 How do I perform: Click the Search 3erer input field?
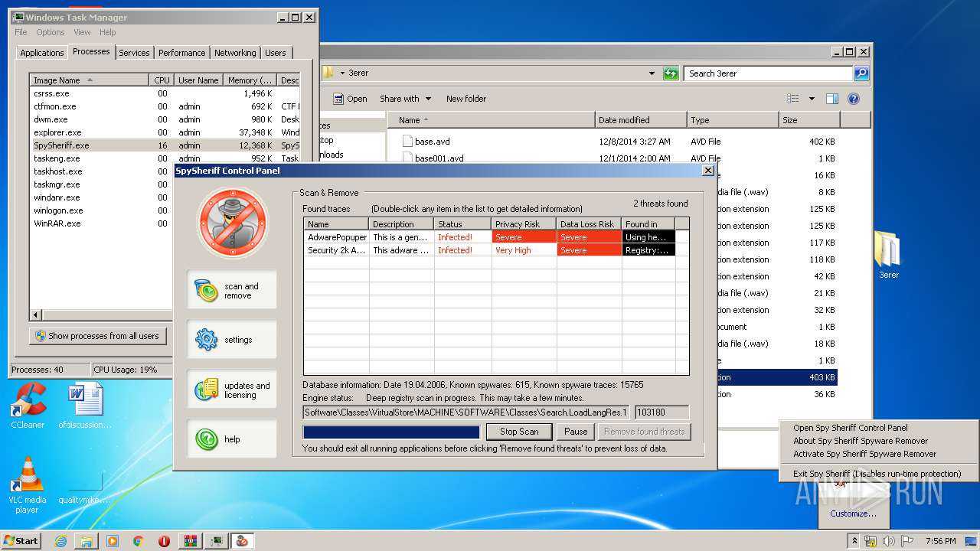pyautogui.click(x=767, y=73)
